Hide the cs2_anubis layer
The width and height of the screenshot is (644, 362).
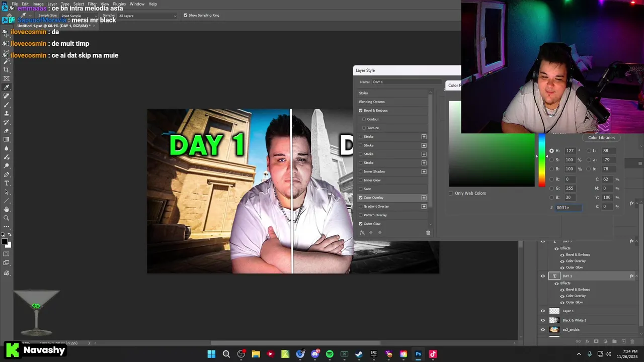(542, 330)
